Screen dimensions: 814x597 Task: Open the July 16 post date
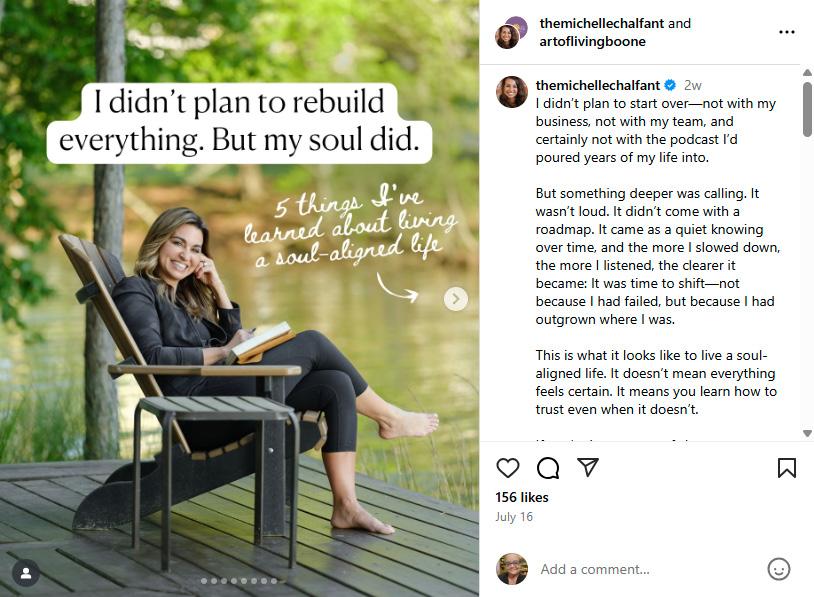point(514,517)
